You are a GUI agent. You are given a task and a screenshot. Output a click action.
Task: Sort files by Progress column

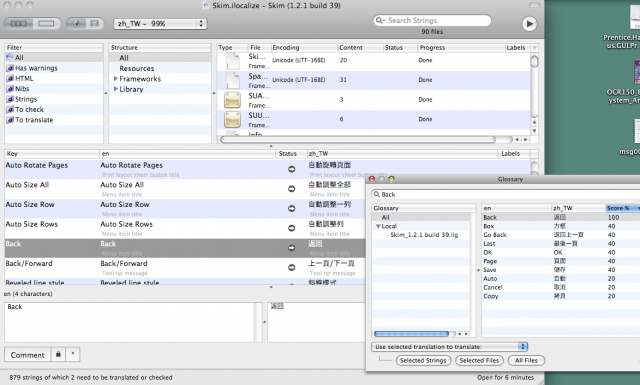[461, 48]
